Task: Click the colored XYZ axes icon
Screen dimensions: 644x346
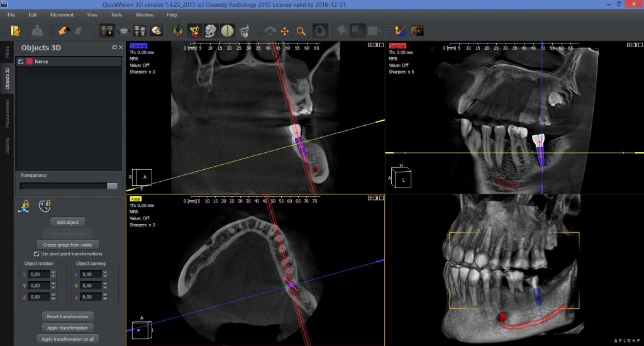Action: (x=400, y=30)
